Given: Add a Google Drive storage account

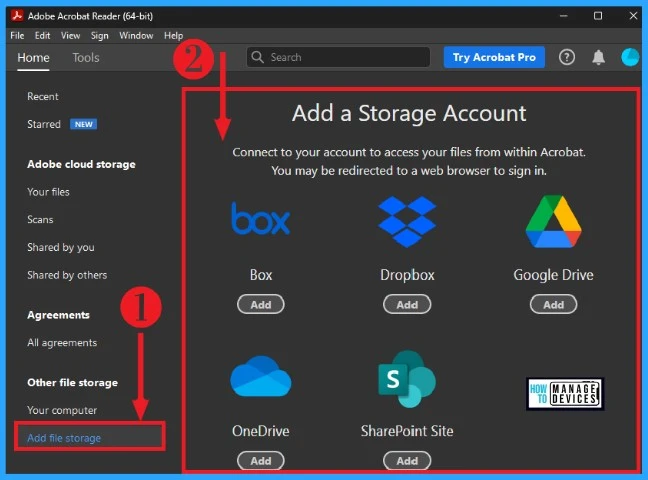Looking at the screenshot, I should click(x=553, y=305).
